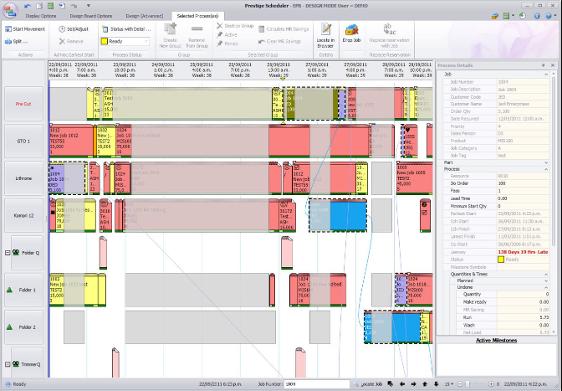
Task: Click the green triangle icon beside Folder 1
Action: coord(10,290)
